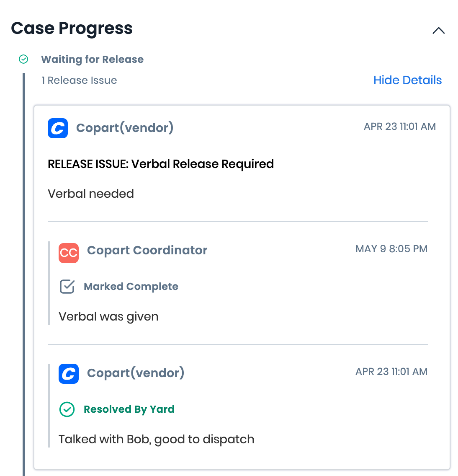Click the Hide Details link
This screenshot has width=458, height=476.
[x=407, y=80]
